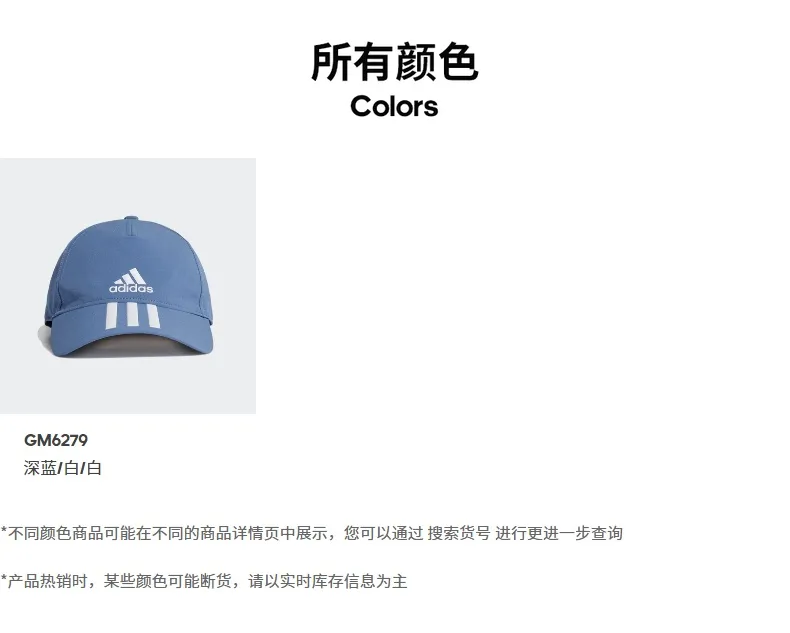
Task: Click the 所有颜色 heading
Action: (394, 62)
